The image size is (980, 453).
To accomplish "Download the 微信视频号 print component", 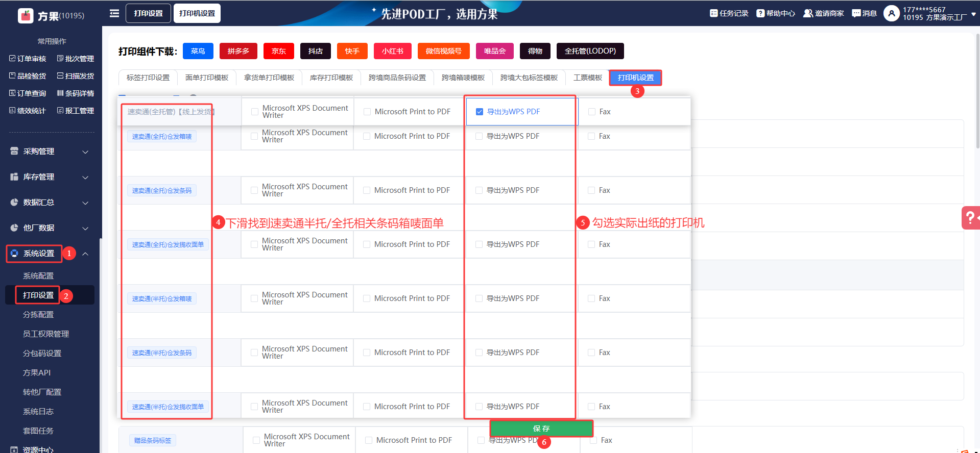I will [x=444, y=51].
